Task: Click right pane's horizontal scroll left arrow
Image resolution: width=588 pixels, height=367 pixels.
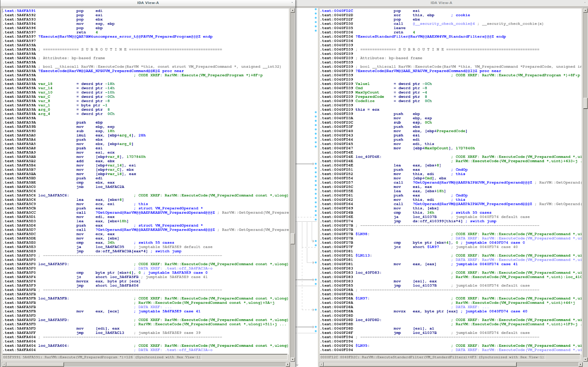Action: [x=321, y=364]
